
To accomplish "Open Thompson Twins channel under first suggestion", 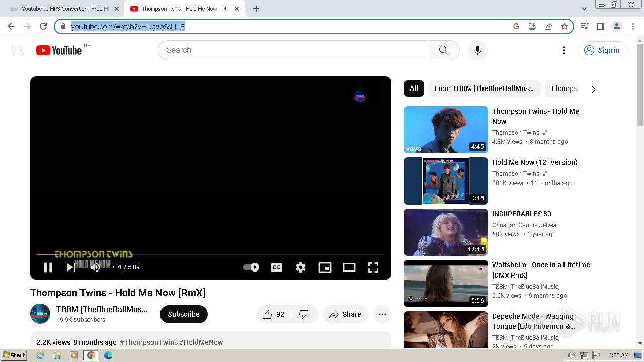I will (515, 133).
